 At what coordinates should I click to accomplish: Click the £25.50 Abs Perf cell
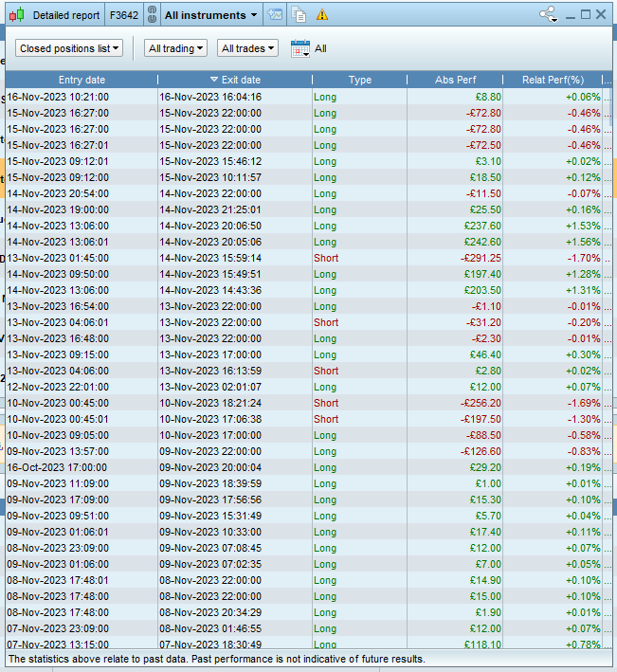click(x=485, y=209)
